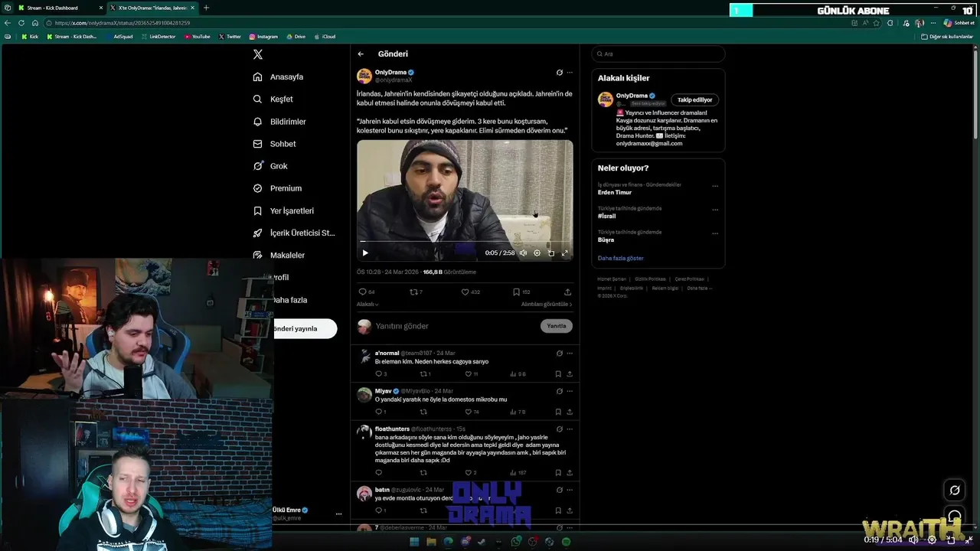
Task: Open Yer İşaretleri bookmarks
Action: click(283, 210)
